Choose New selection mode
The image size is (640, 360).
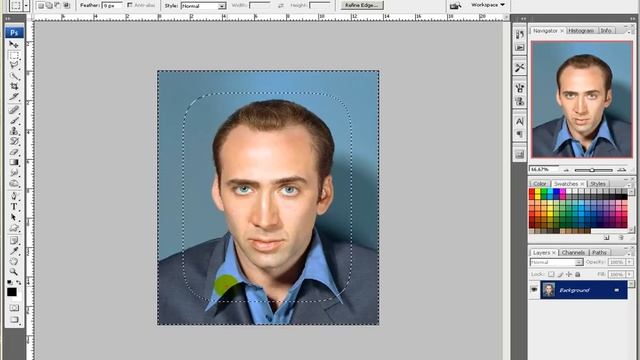tap(40, 6)
